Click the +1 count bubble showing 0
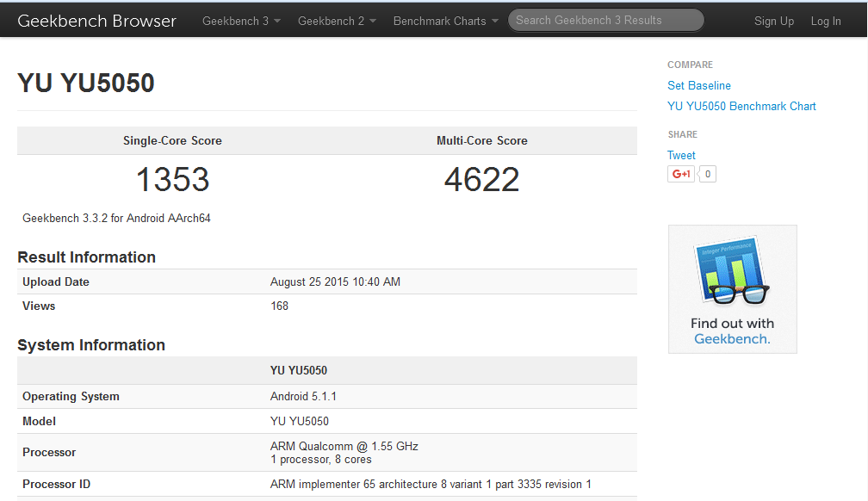 (708, 174)
